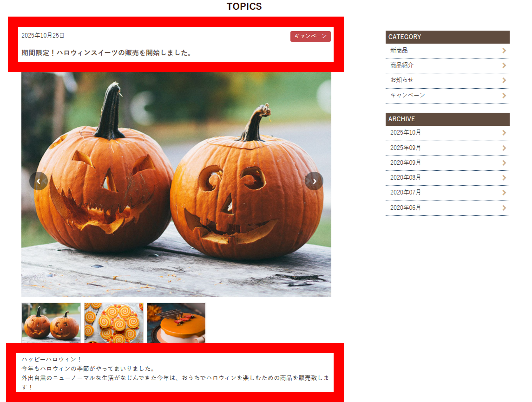Click the main jack-o'-lantern slide image
This screenshot has height=402, width=532.
[176, 184]
